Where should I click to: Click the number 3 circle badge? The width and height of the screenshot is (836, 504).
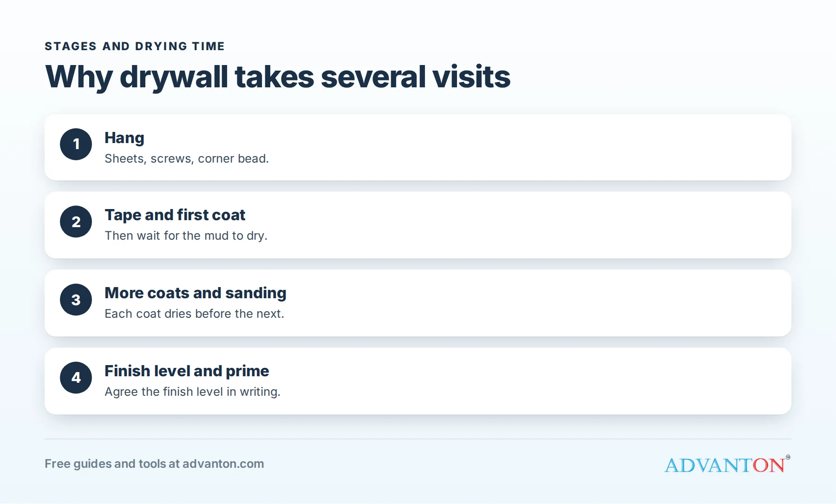pos(76,300)
